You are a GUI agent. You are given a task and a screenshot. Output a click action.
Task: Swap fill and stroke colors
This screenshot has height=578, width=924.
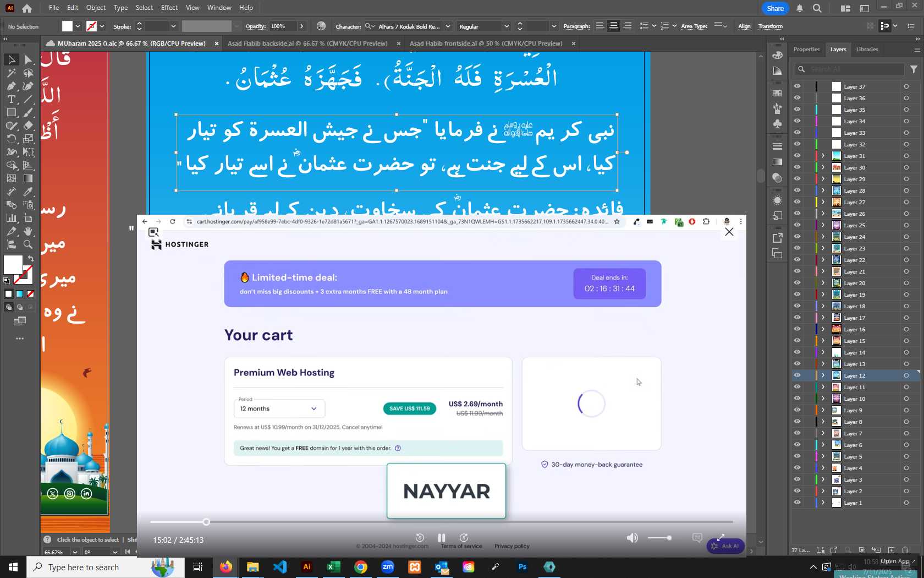[x=31, y=258]
